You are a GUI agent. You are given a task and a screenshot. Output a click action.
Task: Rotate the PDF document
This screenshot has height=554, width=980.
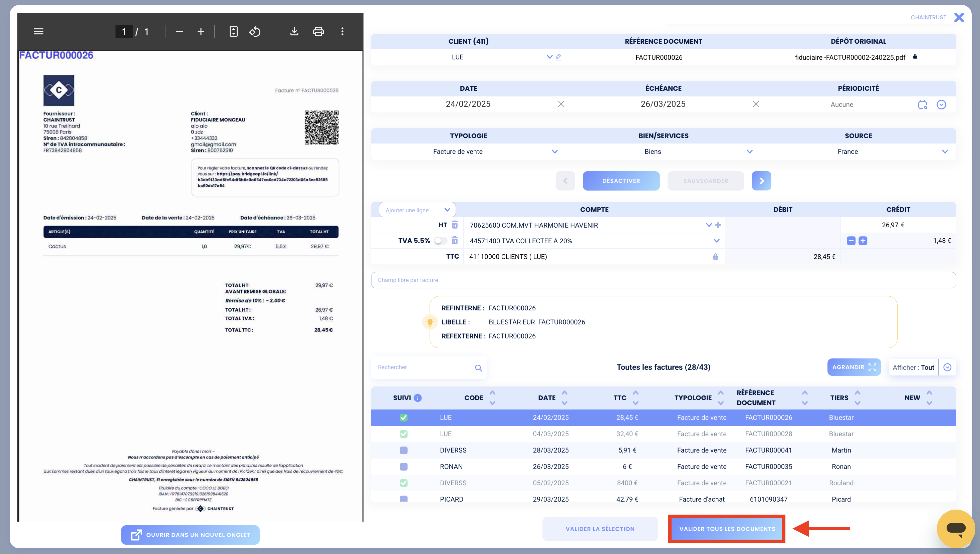click(x=255, y=31)
